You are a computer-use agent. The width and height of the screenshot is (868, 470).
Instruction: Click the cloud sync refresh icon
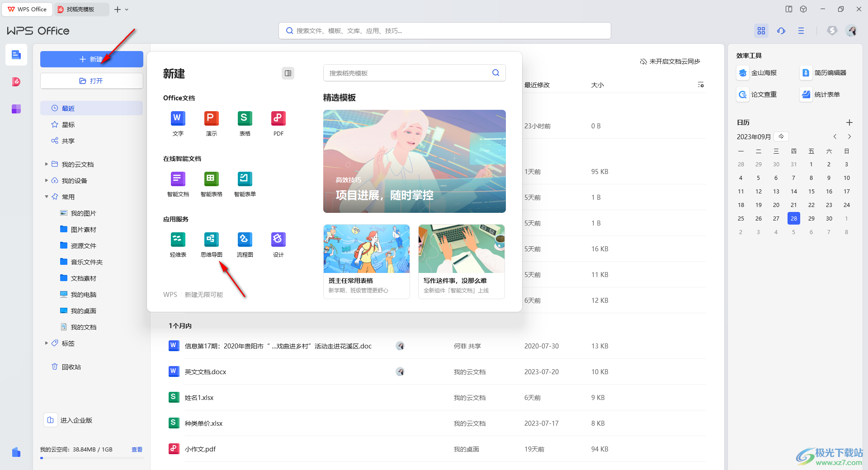(x=781, y=31)
